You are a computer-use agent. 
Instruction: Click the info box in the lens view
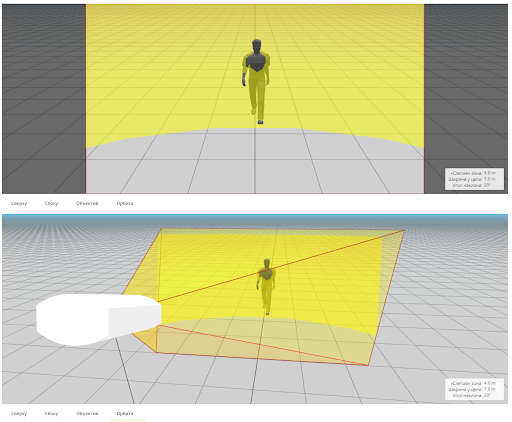click(x=474, y=179)
